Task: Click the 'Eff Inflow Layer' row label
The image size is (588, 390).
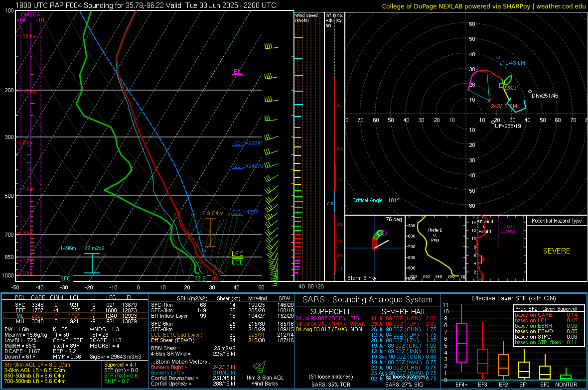Action: pos(169,316)
